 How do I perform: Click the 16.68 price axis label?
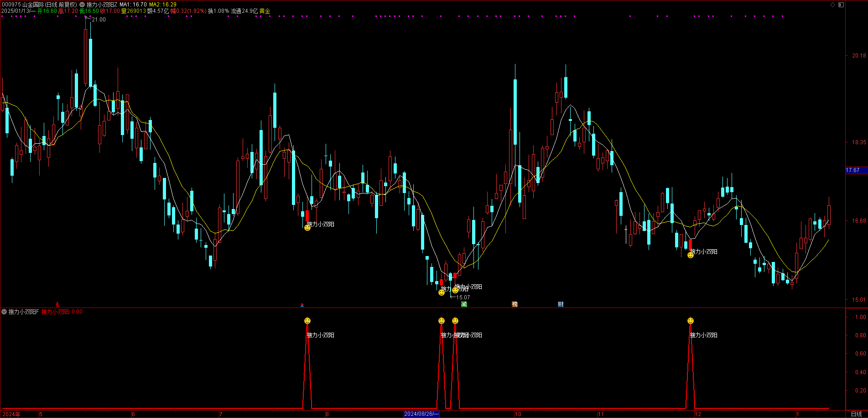pos(859,221)
